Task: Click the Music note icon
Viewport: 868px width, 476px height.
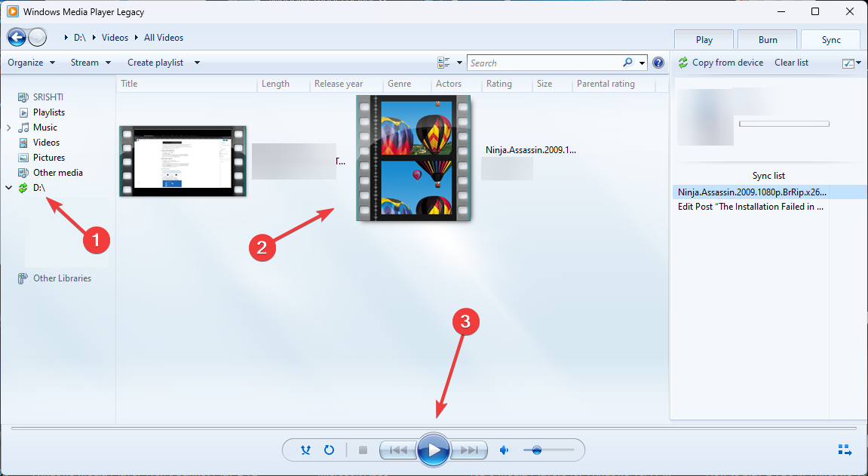Action: [23, 127]
